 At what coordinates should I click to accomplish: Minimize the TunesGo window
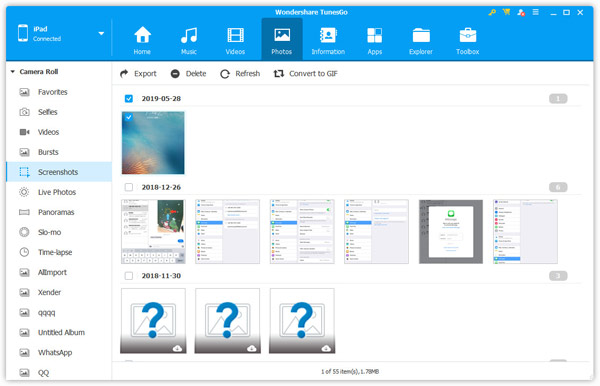[x=553, y=13]
